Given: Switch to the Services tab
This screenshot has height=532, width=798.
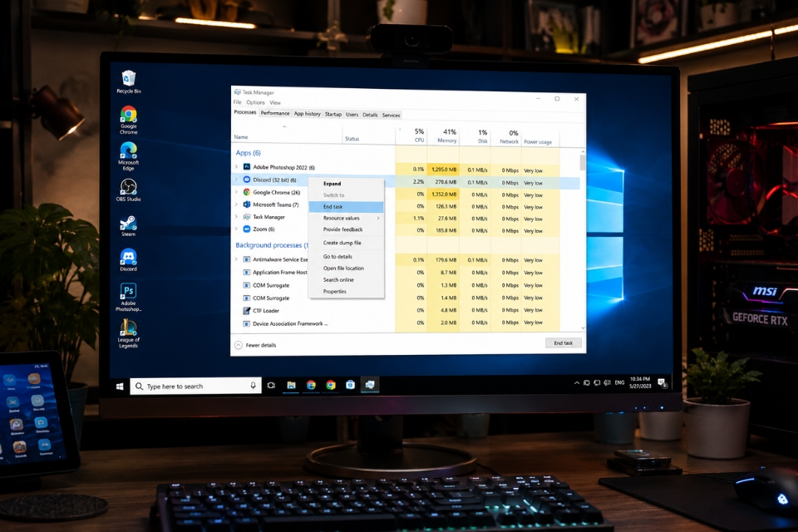Looking at the screenshot, I should click(391, 116).
